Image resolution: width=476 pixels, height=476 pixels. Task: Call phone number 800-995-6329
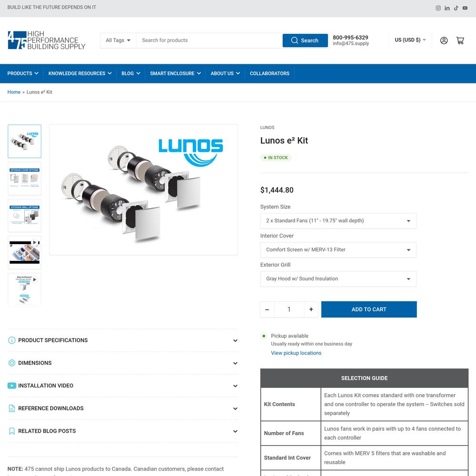click(350, 37)
